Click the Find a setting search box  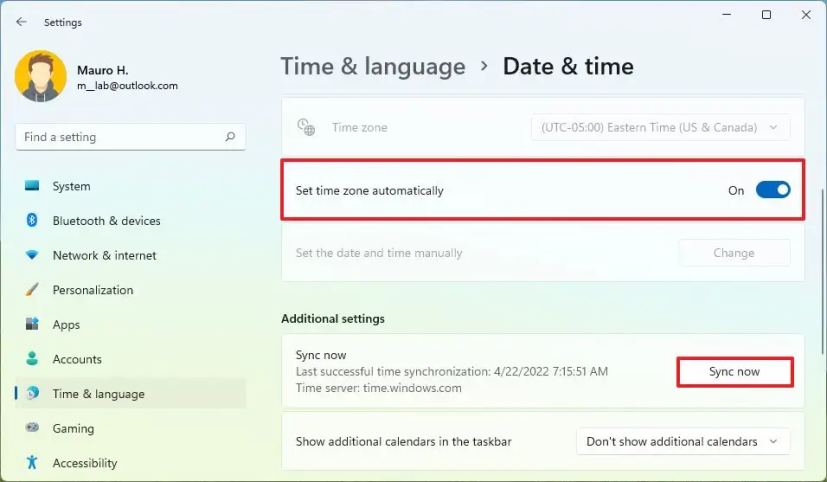[131, 137]
